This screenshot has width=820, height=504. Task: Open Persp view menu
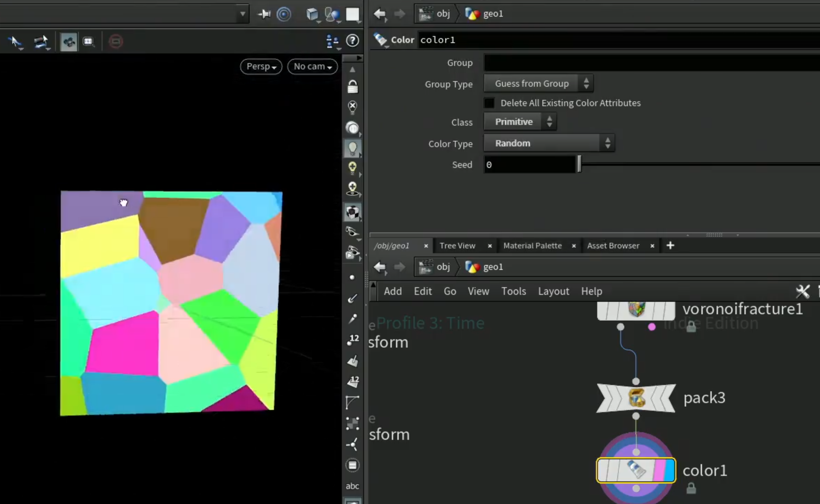click(x=261, y=66)
